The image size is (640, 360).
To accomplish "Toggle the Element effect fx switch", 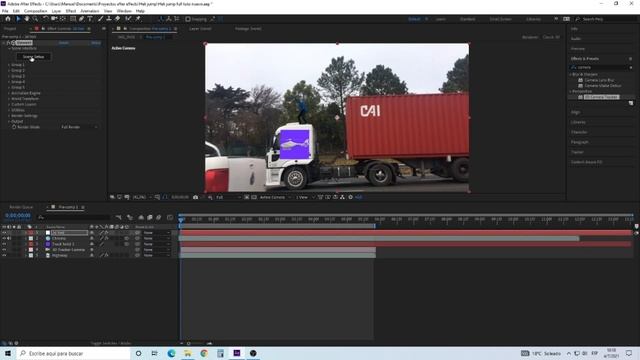I will 9,42.
